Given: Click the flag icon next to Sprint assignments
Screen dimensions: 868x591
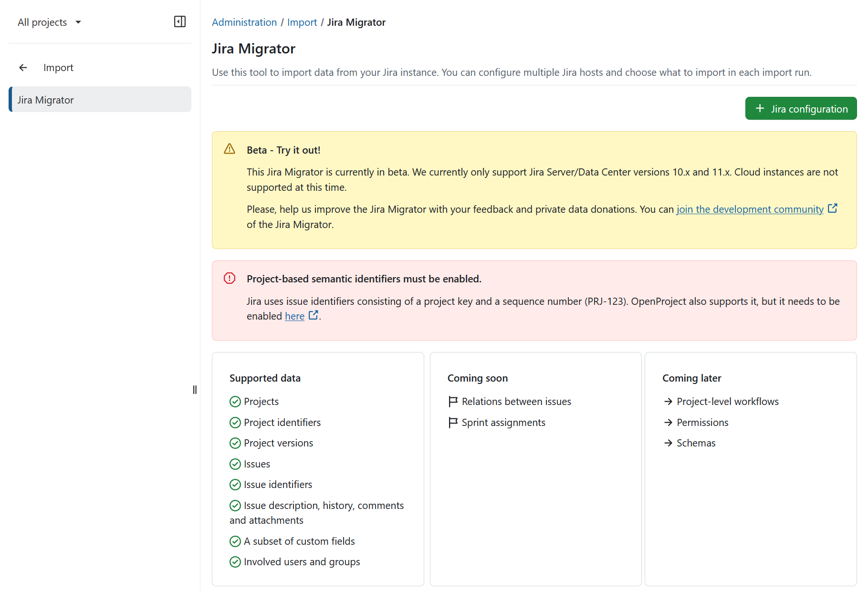Looking at the screenshot, I should pyautogui.click(x=453, y=423).
